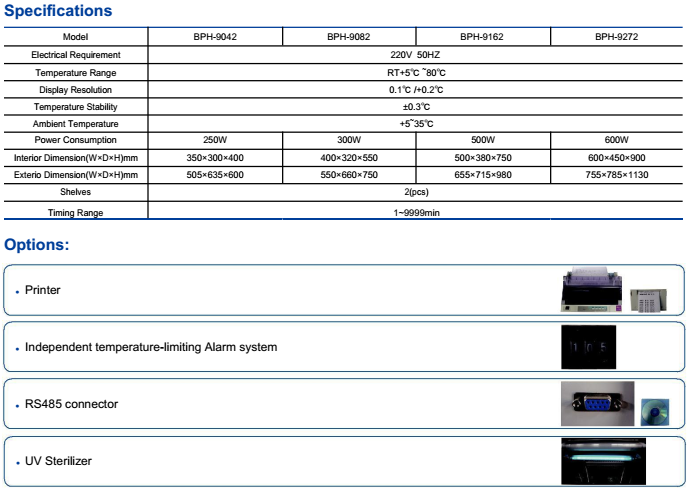Click the +5~35℃ value
This screenshot has width=690, height=494.
coord(416,124)
